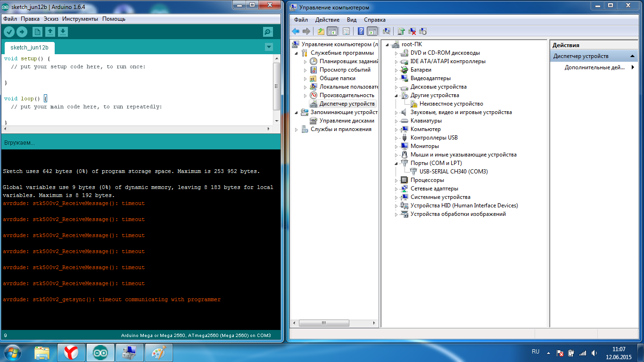Image resolution: width=644 pixels, height=362 pixels.
Task: Select the sketch_jun12b tab
Action: pos(29,48)
